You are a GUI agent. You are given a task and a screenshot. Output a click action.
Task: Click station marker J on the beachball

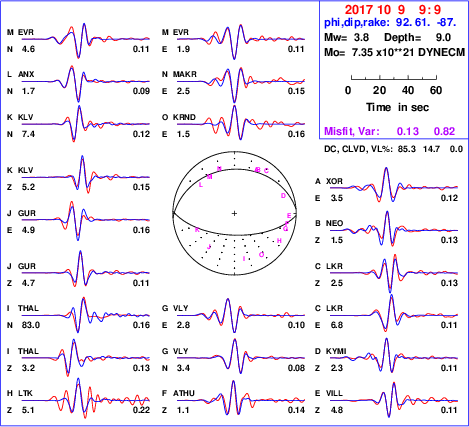click(209, 247)
